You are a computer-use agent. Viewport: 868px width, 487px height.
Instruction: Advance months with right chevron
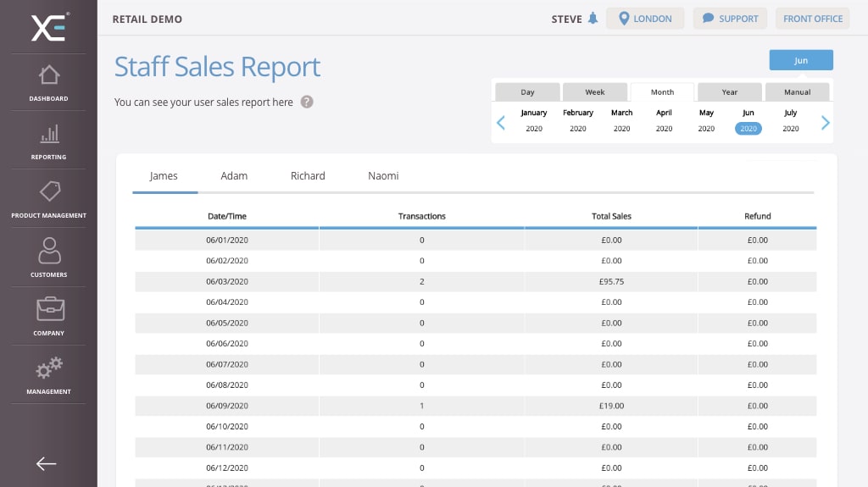pos(826,123)
